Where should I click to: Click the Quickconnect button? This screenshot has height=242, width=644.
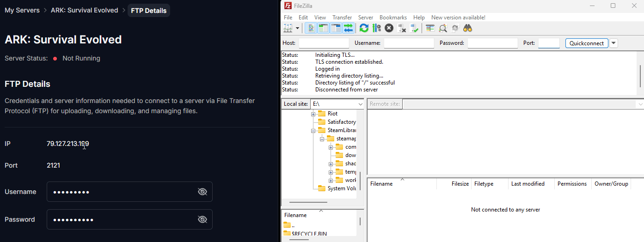coord(587,43)
